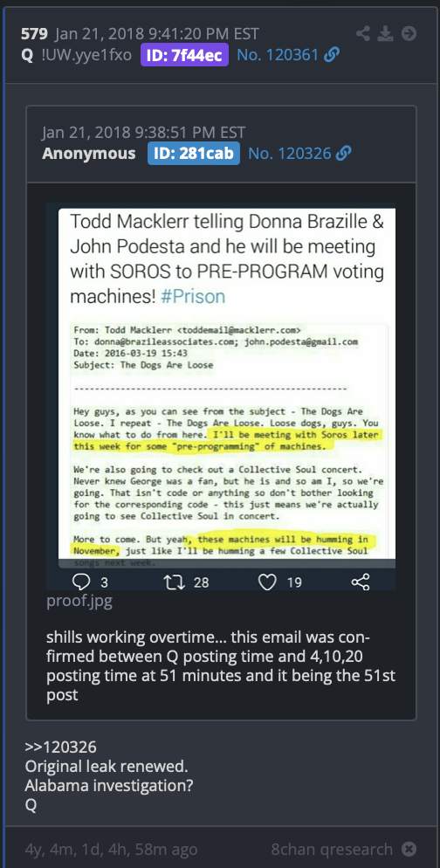Select the purple ID: 7f44ec badge

click(x=184, y=55)
